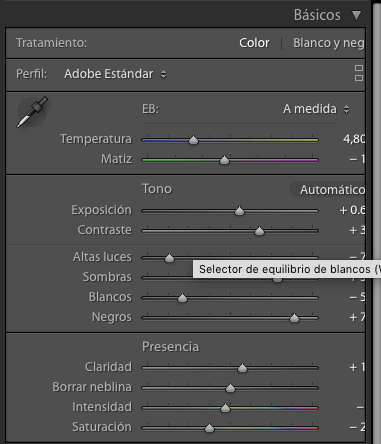Click the Borrar neblina slider handle
Screen dimensions: 381x444
click(x=230, y=388)
